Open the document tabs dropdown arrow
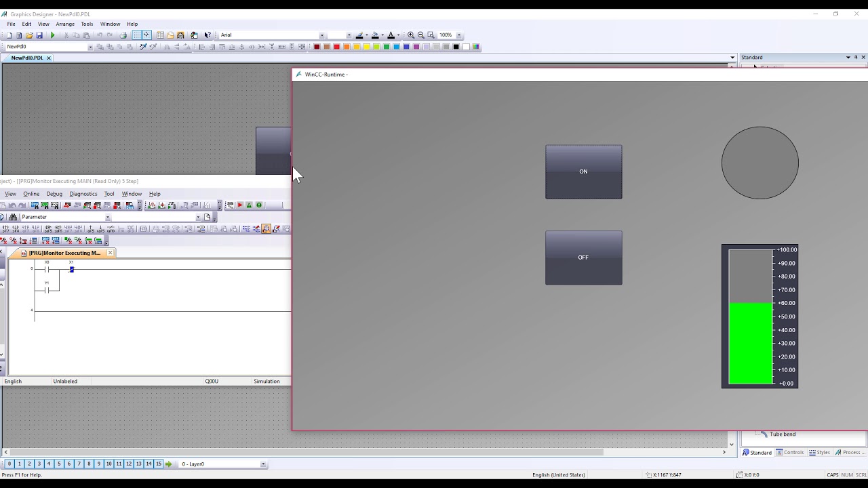Image resolution: width=868 pixels, height=488 pixels. 732,58
